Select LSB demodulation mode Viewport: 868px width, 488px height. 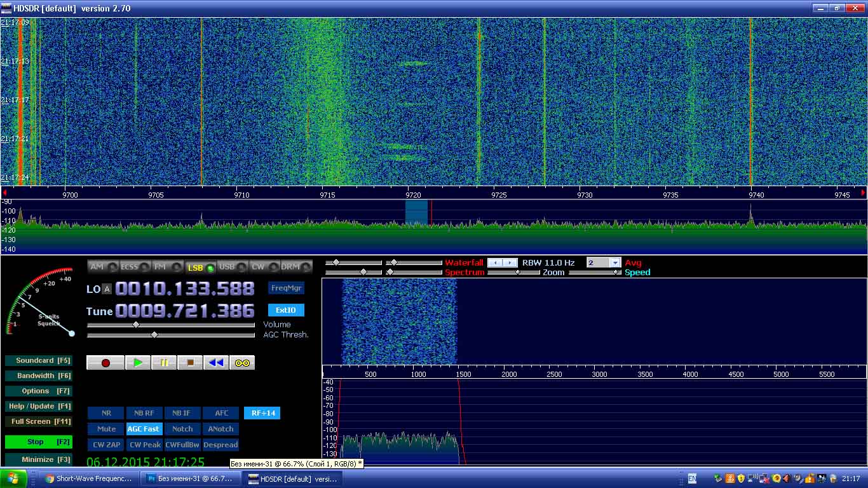200,268
